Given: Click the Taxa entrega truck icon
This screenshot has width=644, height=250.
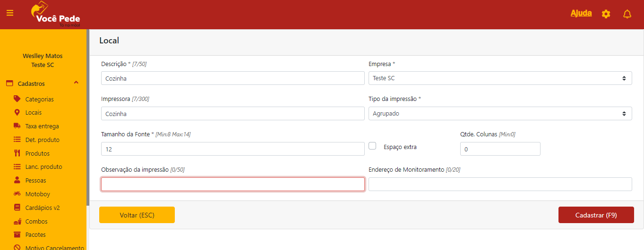Looking at the screenshot, I should click(x=17, y=126).
